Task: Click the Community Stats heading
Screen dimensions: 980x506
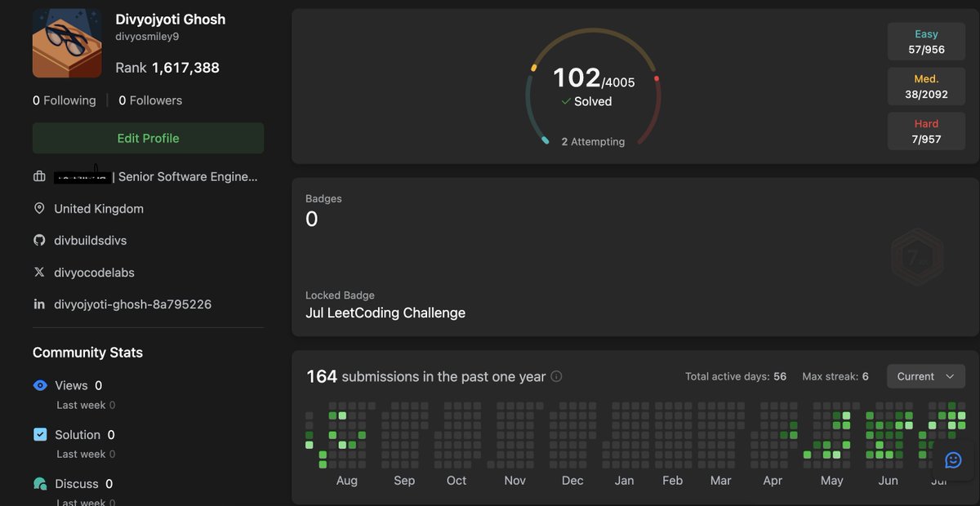Action: (87, 353)
